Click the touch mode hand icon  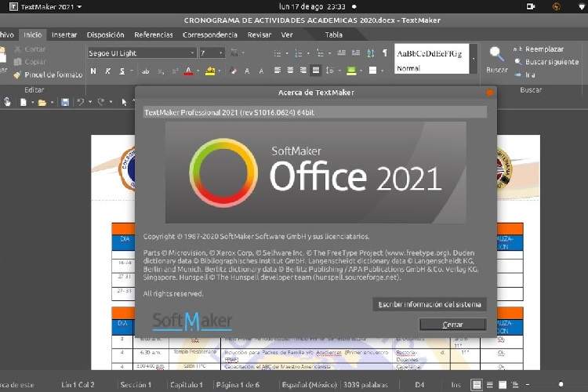[7, 102]
